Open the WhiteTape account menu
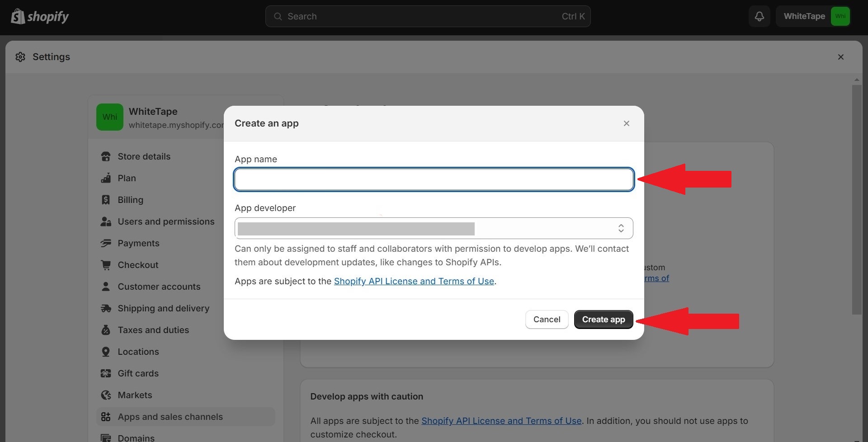The image size is (868, 442). (813, 16)
